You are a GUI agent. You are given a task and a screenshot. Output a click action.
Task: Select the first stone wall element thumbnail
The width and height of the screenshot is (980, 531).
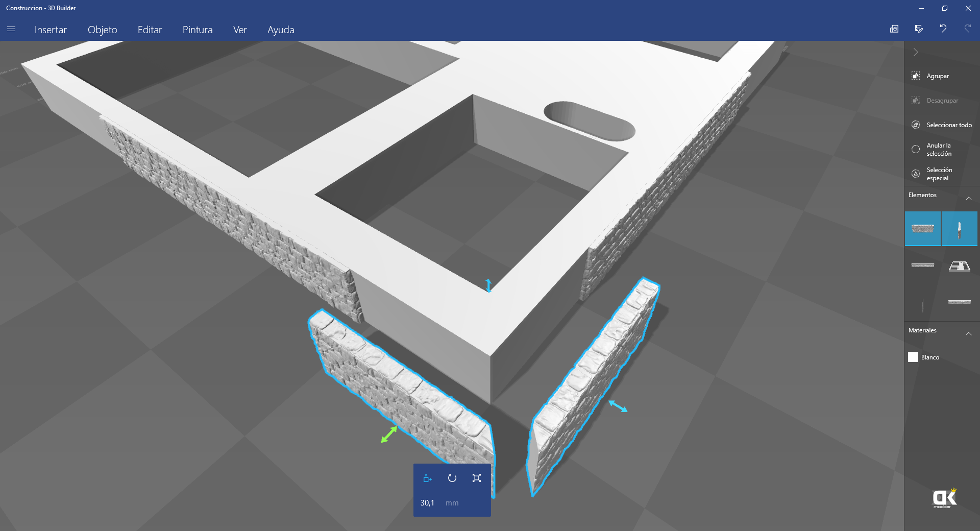(x=923, y=229)
